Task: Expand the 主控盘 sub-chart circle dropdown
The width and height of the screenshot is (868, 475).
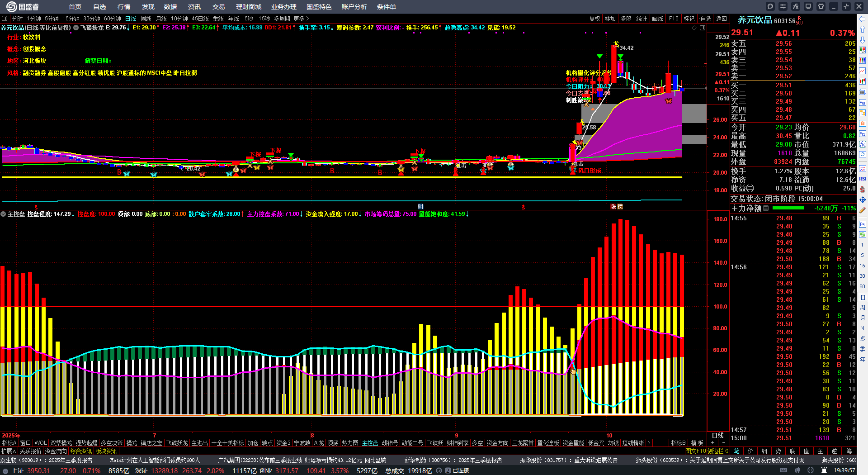Action: [3, 214]
